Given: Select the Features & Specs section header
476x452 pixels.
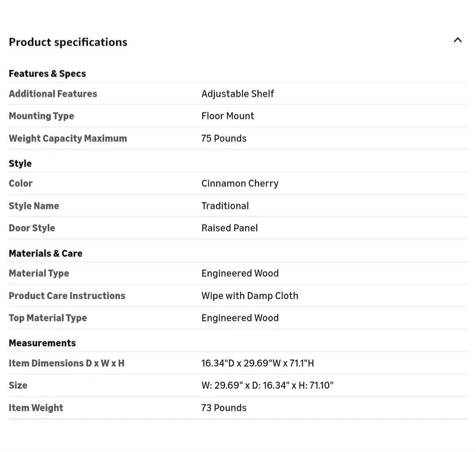Looking at the screenshot, I should [47, 74].
